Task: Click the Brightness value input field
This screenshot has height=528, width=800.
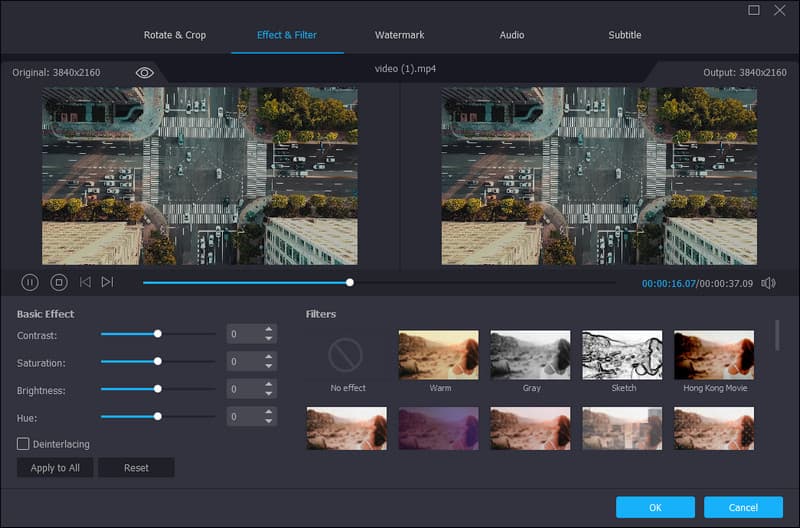Action: coord(243,388)
